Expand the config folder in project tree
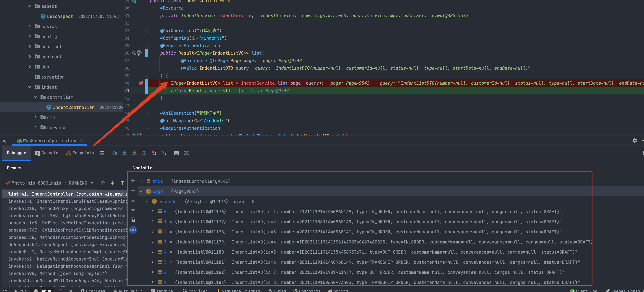This screenshot has width=644, height=292. pos(30,37)
